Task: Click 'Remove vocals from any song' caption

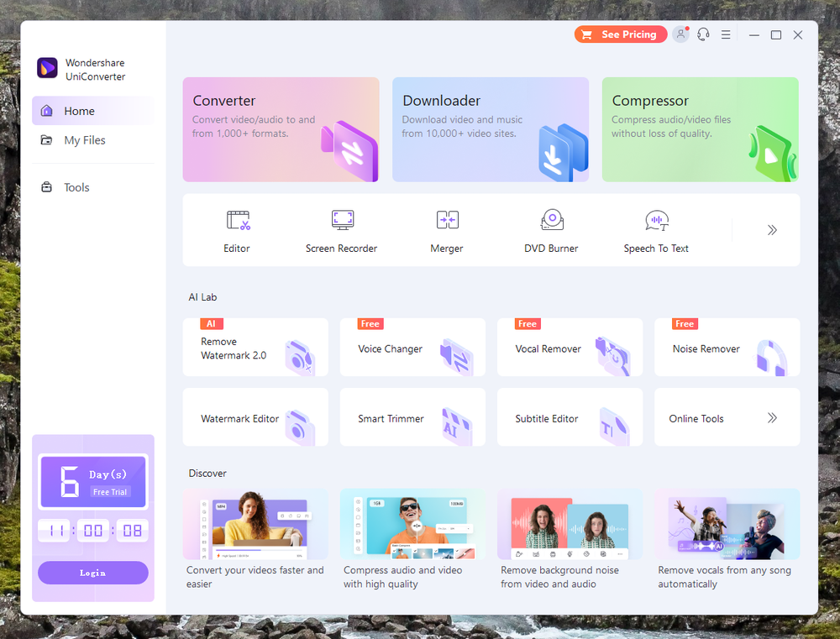Action: [724, 577]
